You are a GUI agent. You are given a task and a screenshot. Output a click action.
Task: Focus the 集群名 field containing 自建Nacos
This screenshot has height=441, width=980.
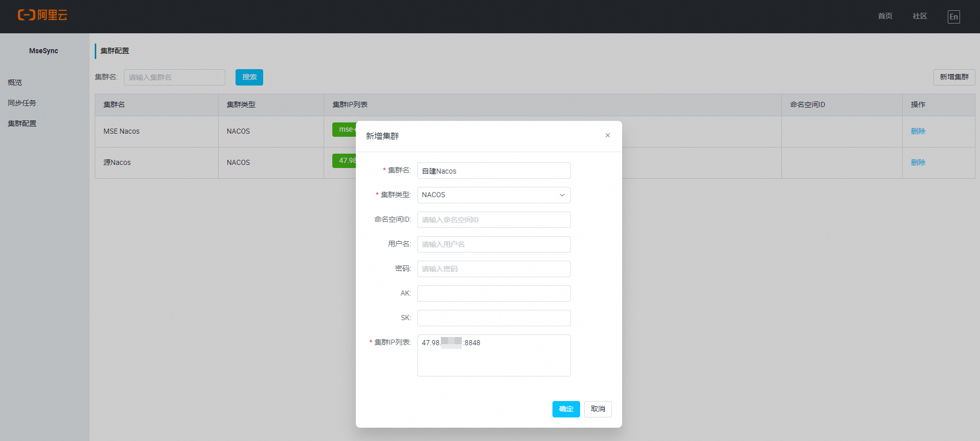[x=494, y=171]
